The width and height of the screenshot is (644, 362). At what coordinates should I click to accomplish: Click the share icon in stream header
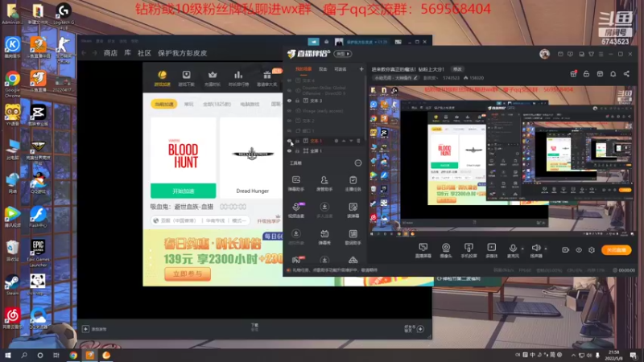coord(626,74)
